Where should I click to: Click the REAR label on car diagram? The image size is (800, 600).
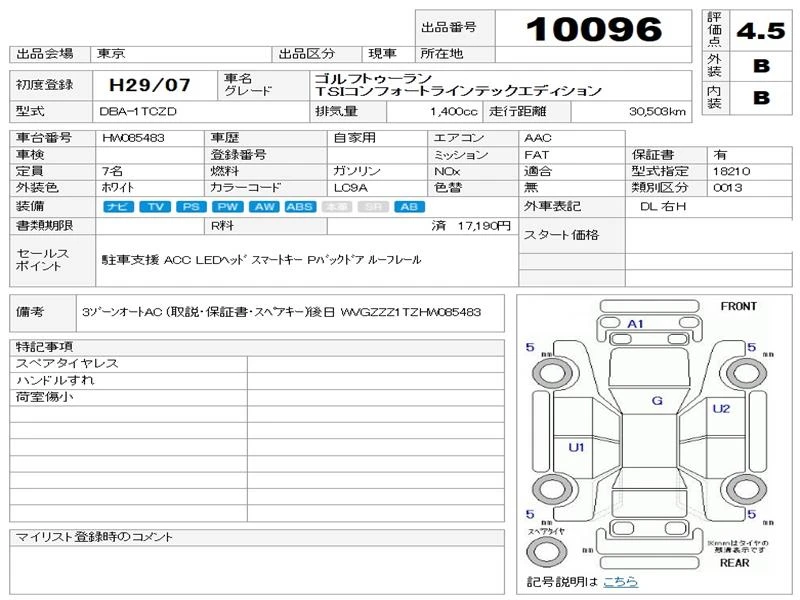pyautogui.click(x=734, y=563)
